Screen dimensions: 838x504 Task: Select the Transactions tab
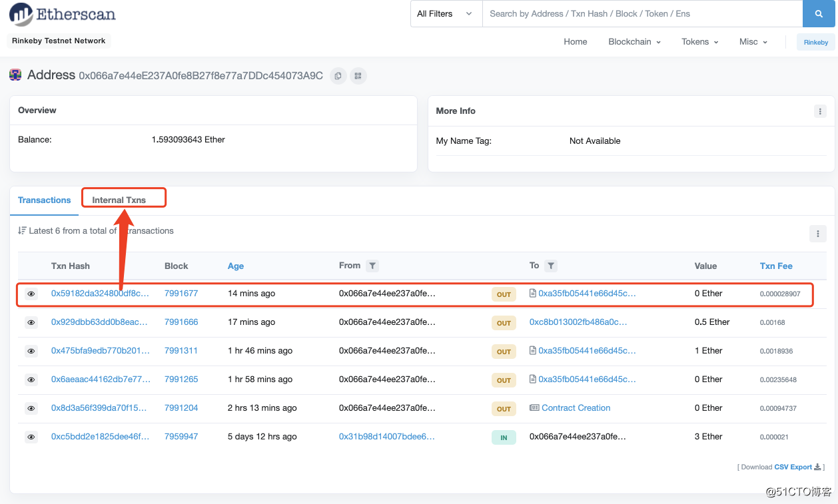[45, 200]
